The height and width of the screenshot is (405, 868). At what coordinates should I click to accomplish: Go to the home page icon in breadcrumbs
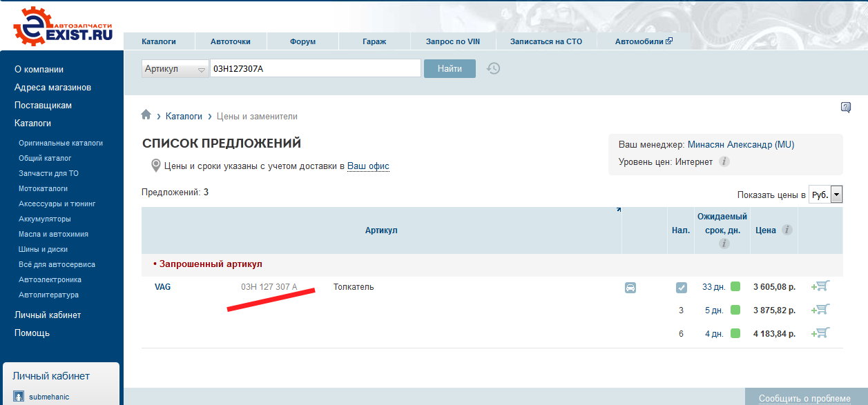[146, 115]
